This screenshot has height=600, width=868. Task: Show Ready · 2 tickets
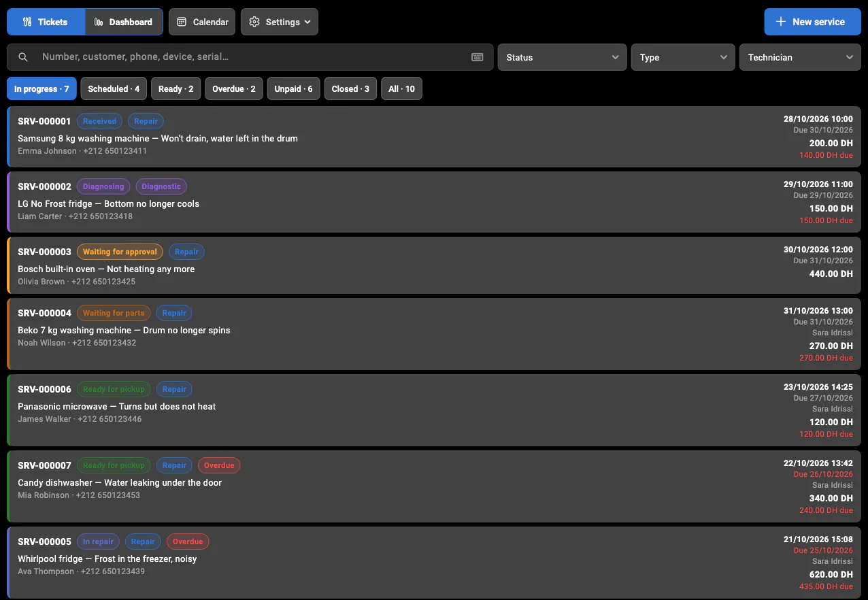click(x=176, y=88)
